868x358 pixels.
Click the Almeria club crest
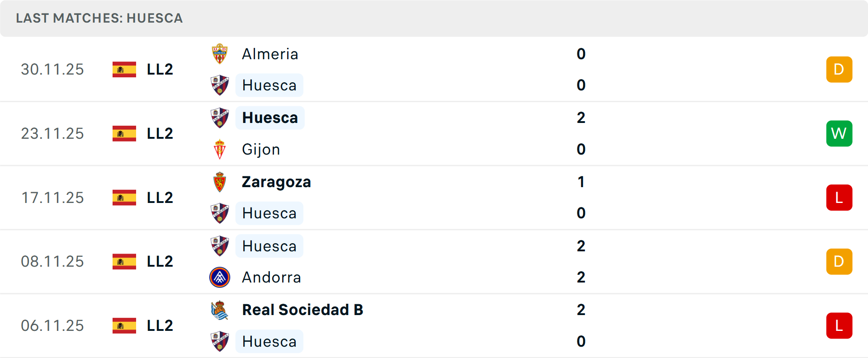coord(220,54)
